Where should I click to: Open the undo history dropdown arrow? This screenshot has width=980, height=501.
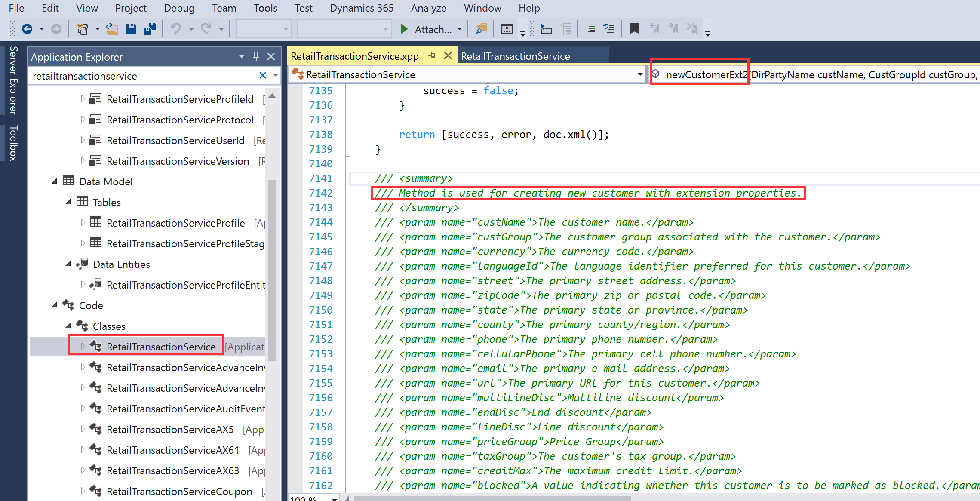[x=191, y=29]
